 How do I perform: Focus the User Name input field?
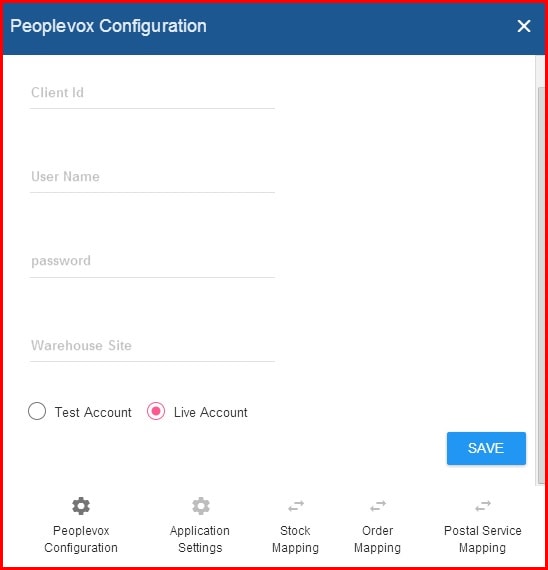tap(152, 177)
